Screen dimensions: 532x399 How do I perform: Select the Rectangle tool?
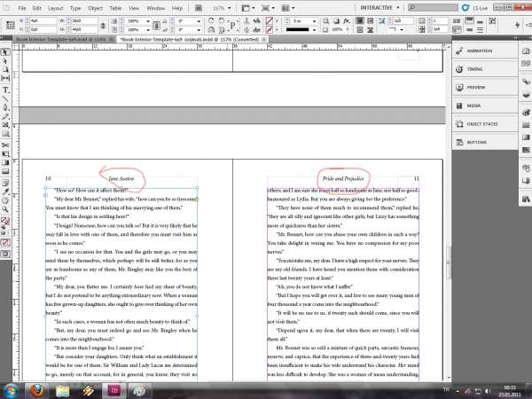click(x=5, y=134)
